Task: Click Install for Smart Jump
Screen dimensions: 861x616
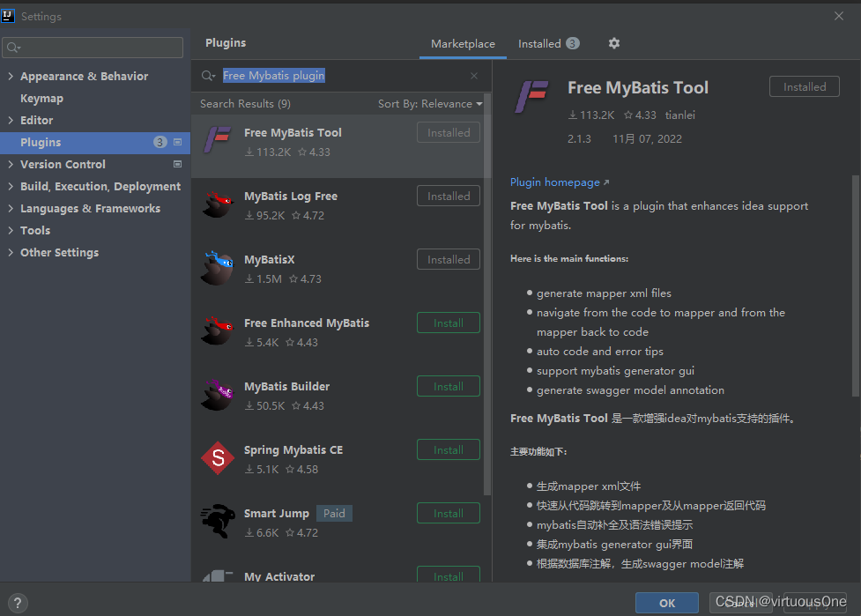Action: pos(448,513)
